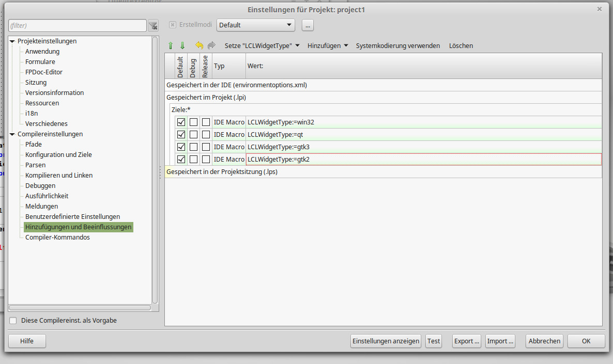
Task: Collapse the Projekteinstellungen tree node
Action: click(x=12, y=41)
